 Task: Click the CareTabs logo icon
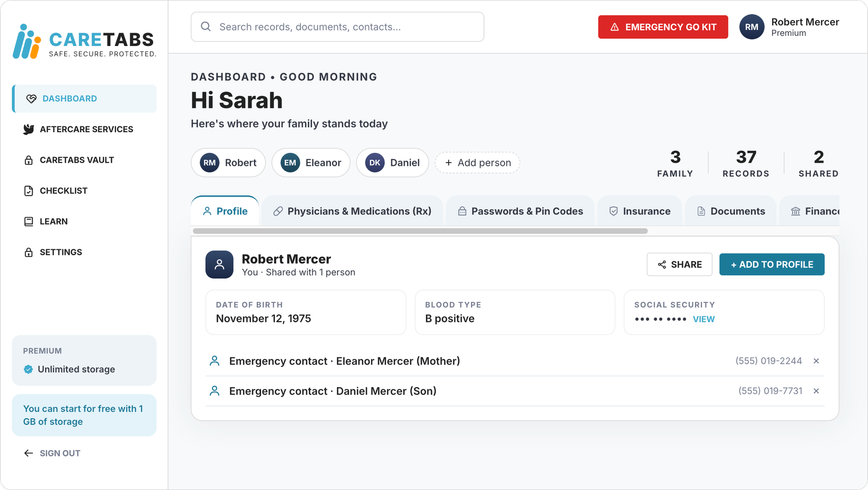27,41
